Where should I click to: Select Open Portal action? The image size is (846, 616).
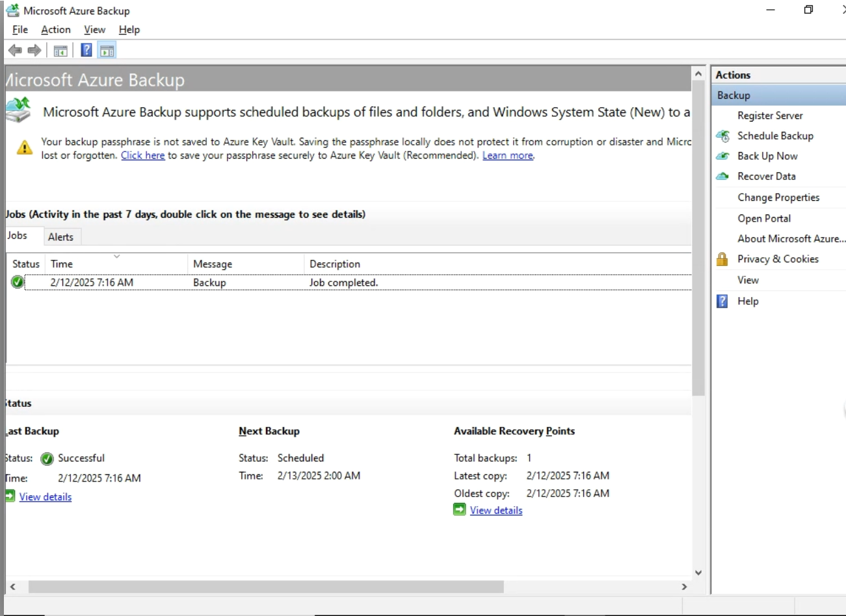[764, 218]
